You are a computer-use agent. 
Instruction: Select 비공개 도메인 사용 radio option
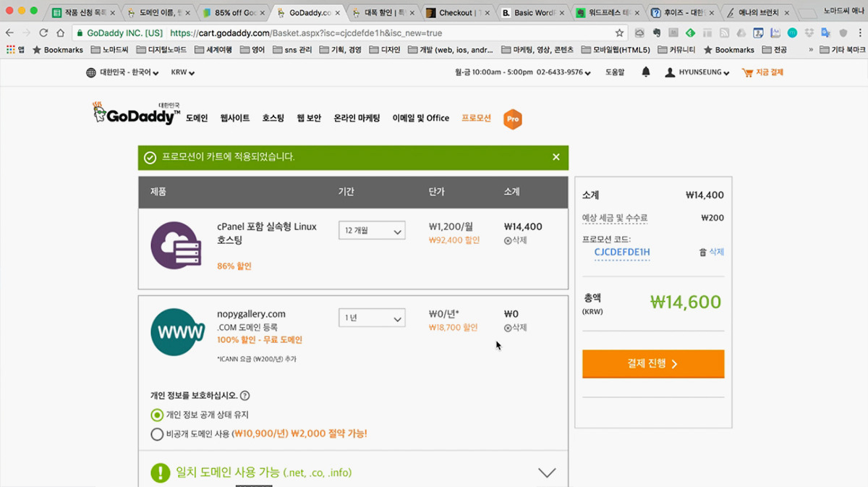(x=157, y=434)
